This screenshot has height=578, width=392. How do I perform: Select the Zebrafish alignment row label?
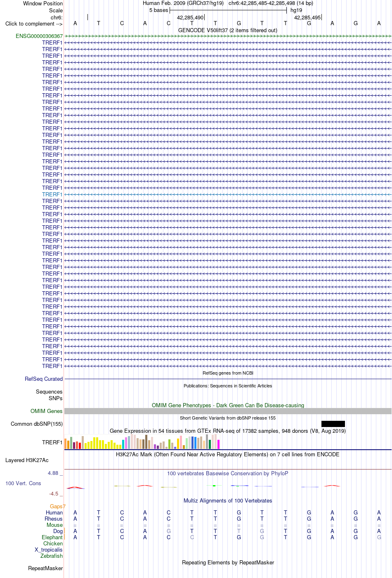52,556
